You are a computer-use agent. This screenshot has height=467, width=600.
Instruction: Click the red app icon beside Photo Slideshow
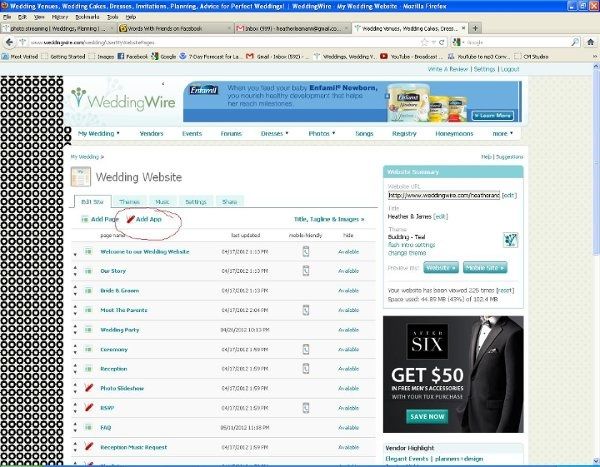(x=88, y=387)
